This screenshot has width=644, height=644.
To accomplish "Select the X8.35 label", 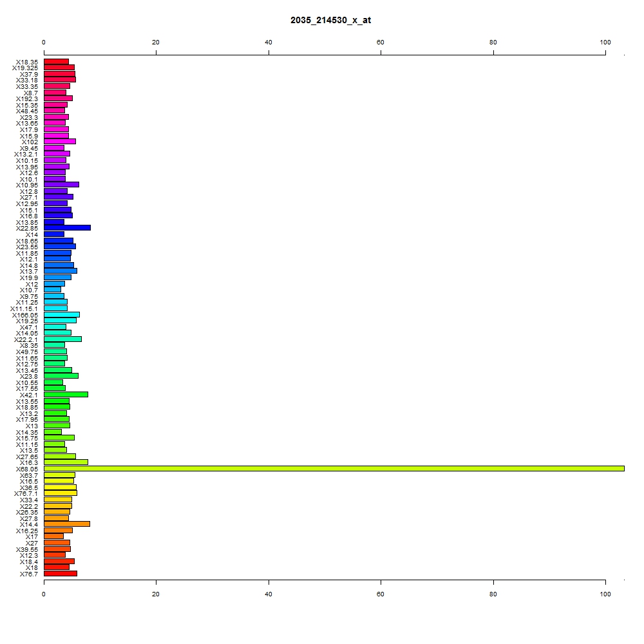I will (x=29, y=345).
